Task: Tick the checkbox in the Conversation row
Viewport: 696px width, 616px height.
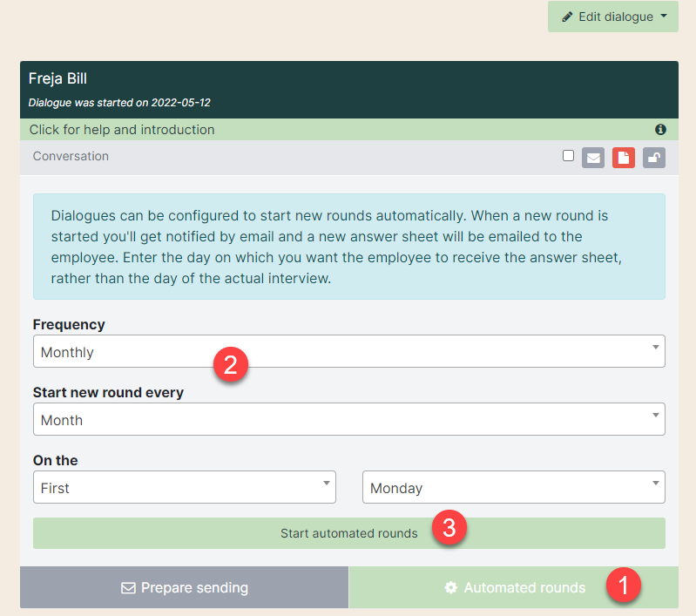Action: [568, 156]
